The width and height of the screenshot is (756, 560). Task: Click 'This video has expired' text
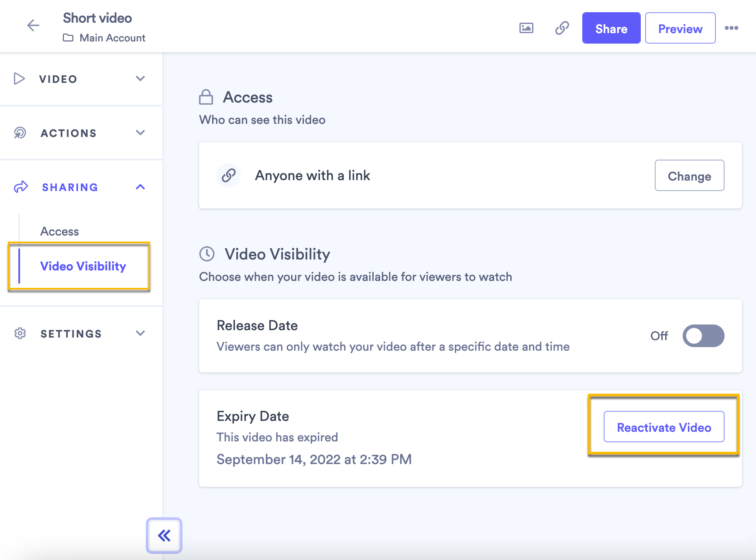click(x=278, y=437)
